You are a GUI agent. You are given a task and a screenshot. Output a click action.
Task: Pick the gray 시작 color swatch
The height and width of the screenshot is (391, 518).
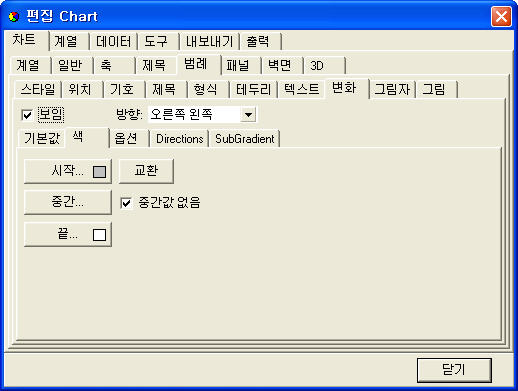point(99,172)
